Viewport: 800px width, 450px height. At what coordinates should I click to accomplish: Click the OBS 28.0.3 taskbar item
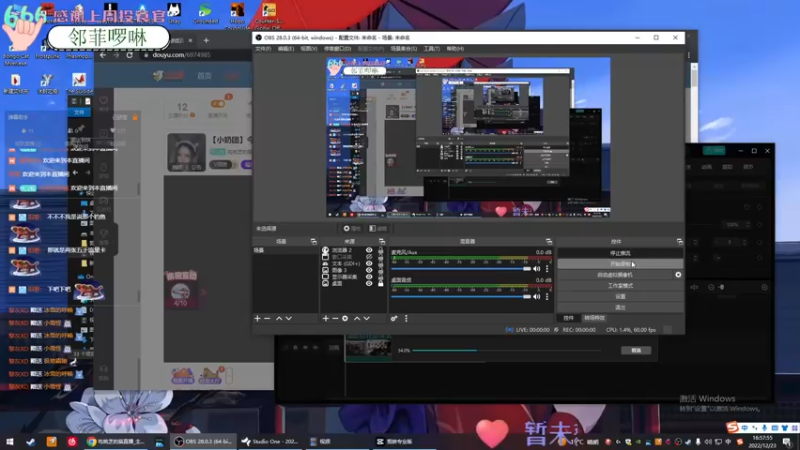click(203, 441)
